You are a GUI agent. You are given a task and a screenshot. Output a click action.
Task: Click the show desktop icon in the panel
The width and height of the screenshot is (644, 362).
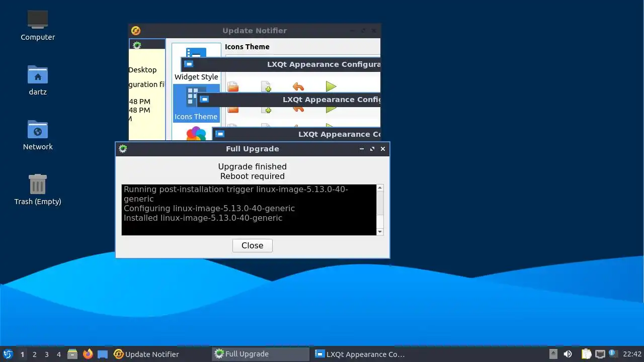tap(103, 354)
